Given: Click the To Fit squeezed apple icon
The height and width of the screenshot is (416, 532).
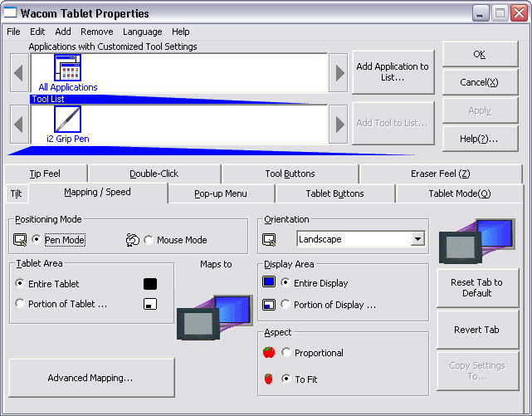Looking at the screenshot, I should coord(268,379).
